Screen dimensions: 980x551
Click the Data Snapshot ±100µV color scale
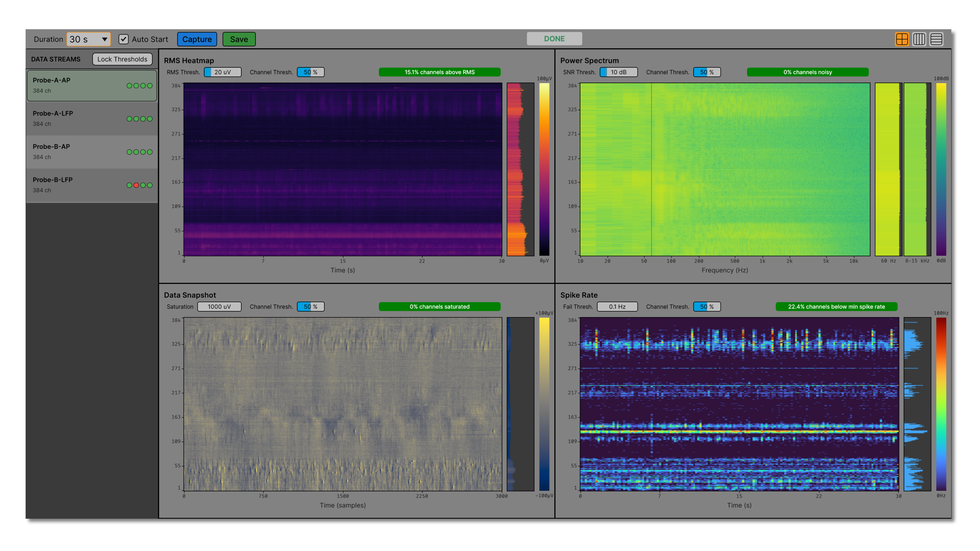[x=544, y=404]
